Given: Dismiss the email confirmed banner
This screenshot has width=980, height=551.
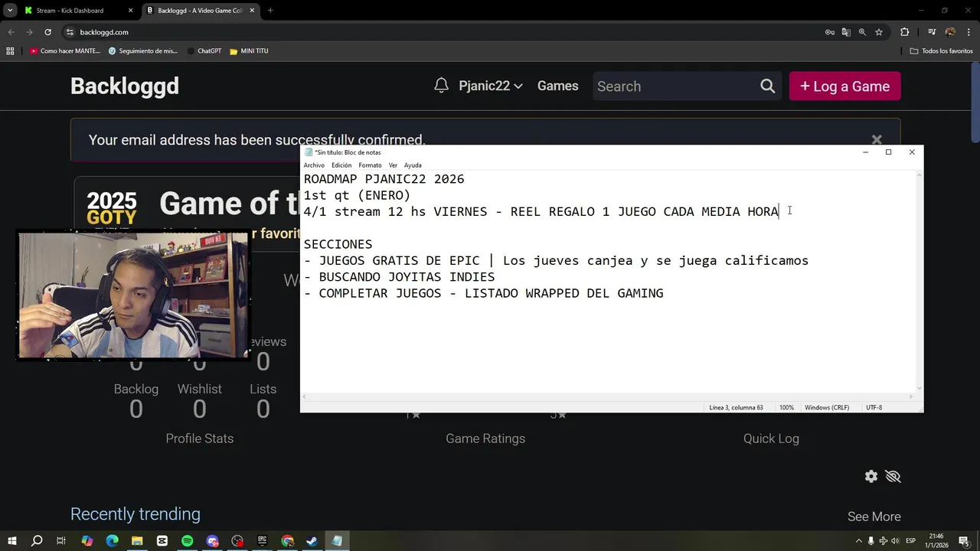Looking at the screenshot, I should (877, 140).
